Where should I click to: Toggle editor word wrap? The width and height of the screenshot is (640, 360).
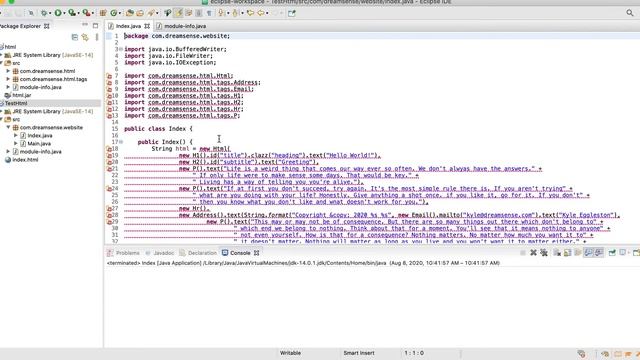pos(189,13)
